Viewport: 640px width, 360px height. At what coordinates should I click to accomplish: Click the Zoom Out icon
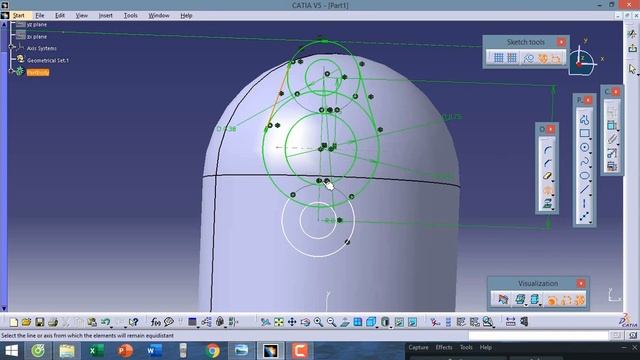(x=331, y=322)
